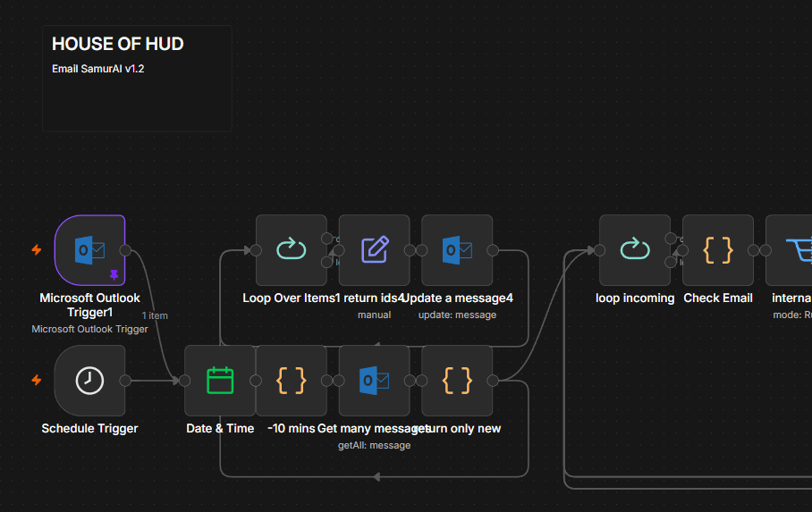Viewport: 812px width, 512px height.
Task: Click the 'update: message' subtitle text
Action: point(457,315)
